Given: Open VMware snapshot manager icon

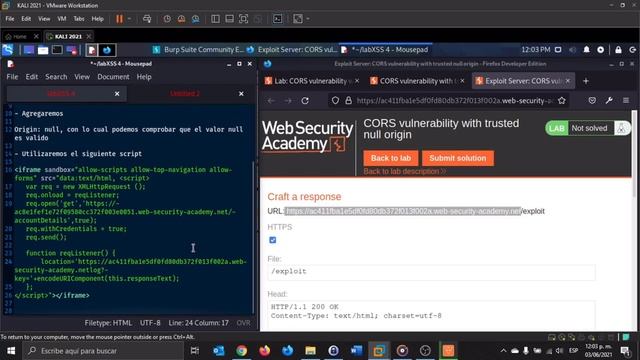Looking at the screenshot, I should coord(196,19).
